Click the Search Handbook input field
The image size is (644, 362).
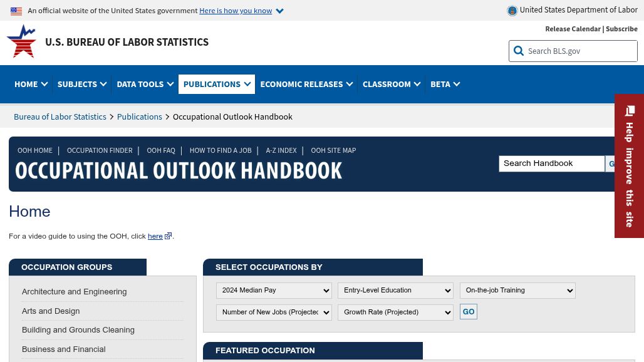[551, 163]
